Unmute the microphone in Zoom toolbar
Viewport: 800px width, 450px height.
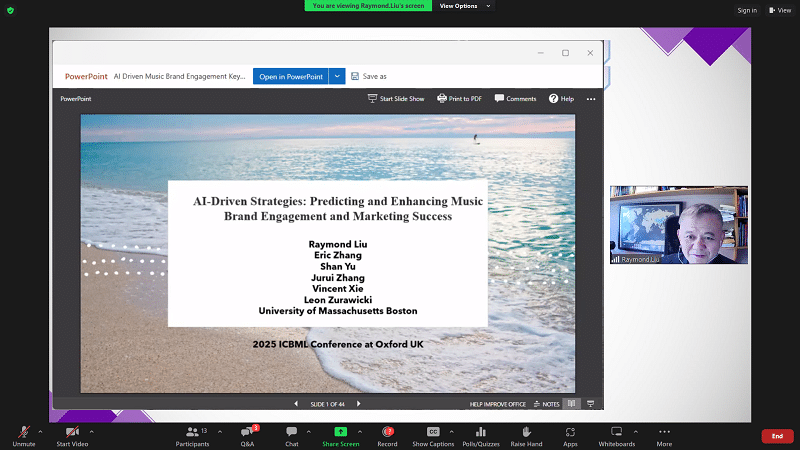[23, 432]
